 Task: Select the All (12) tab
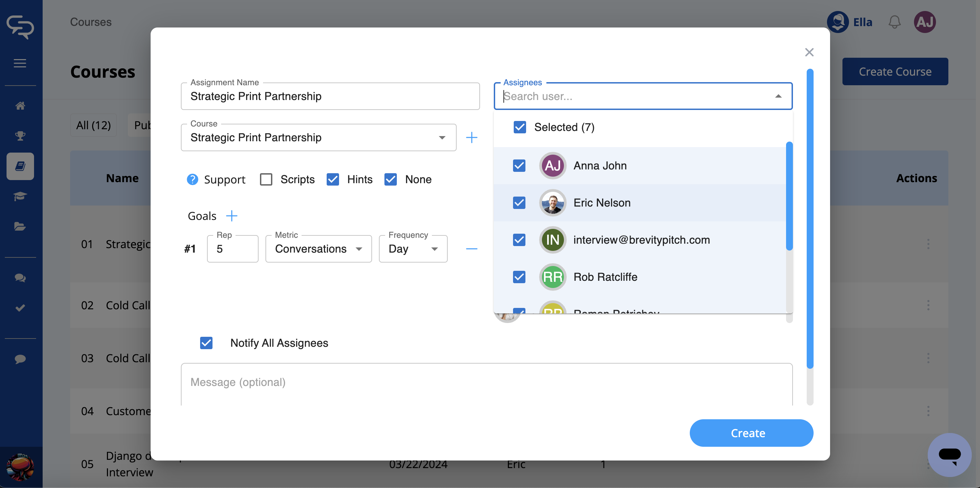(93, 125)
